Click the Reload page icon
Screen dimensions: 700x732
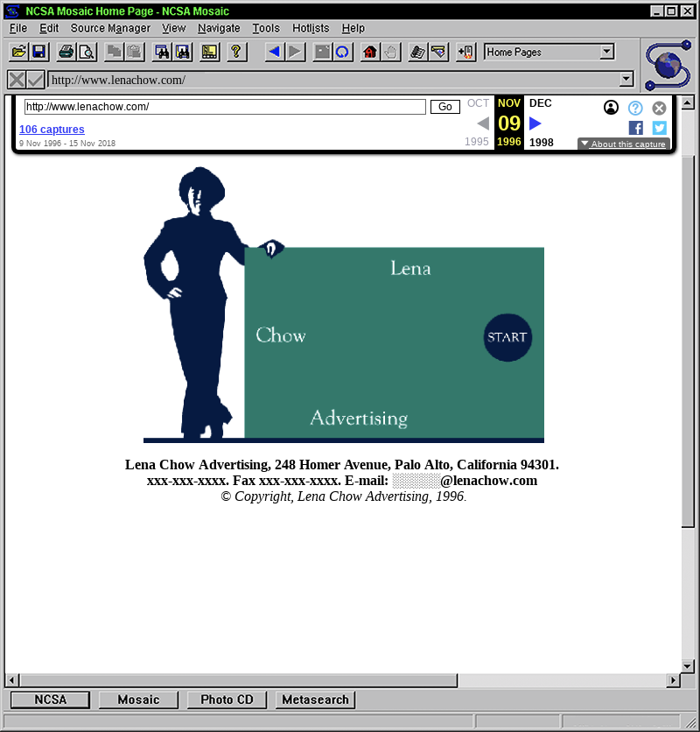(342, 52)
